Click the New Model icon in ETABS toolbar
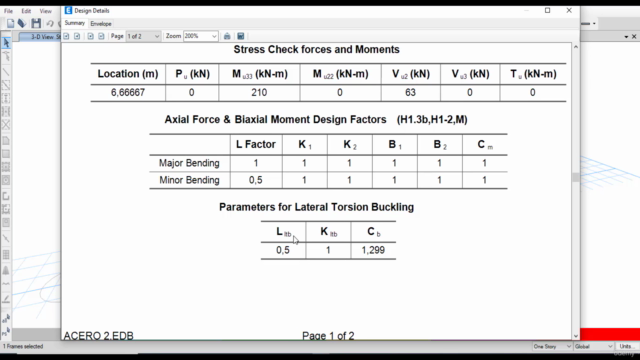Viewport: 640px width, 360px height. 10,24
